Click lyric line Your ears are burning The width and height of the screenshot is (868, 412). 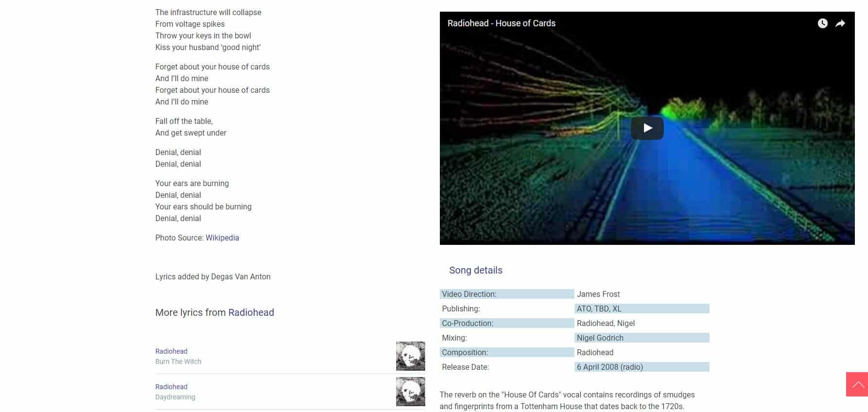[x=192, y=183]
